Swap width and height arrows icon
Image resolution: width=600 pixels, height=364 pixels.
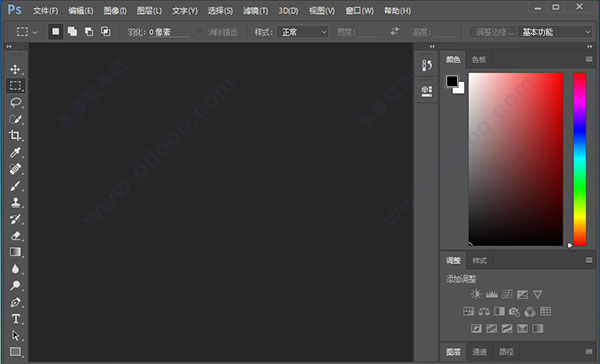click(x=395, y=31)
